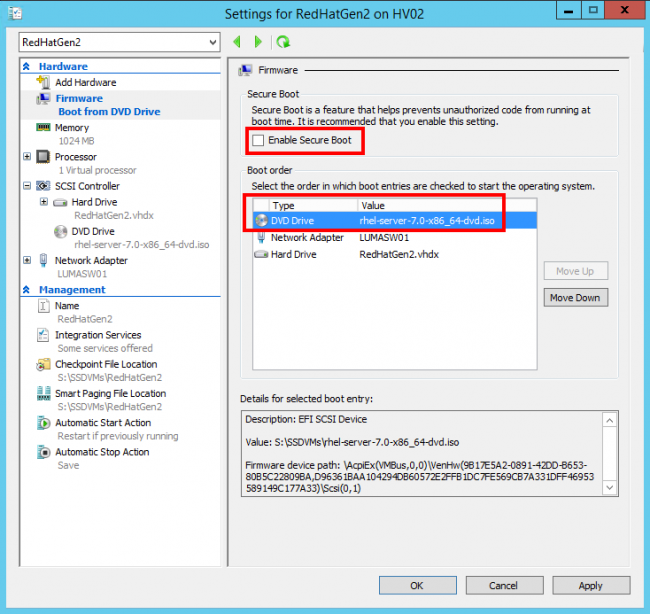
Task: Click the Network Adapter icon in boot order list
Action: point(261,238)
